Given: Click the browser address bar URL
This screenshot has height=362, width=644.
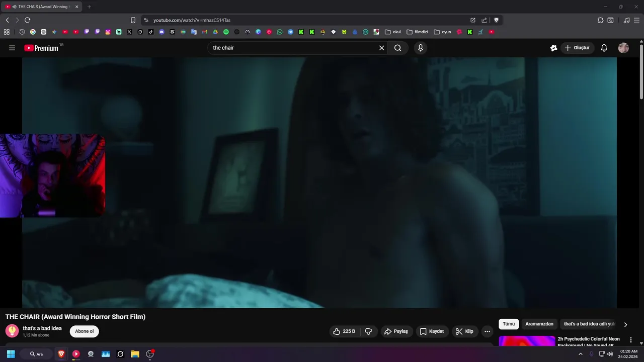Looking at the screenshot, I should point(192,20).
